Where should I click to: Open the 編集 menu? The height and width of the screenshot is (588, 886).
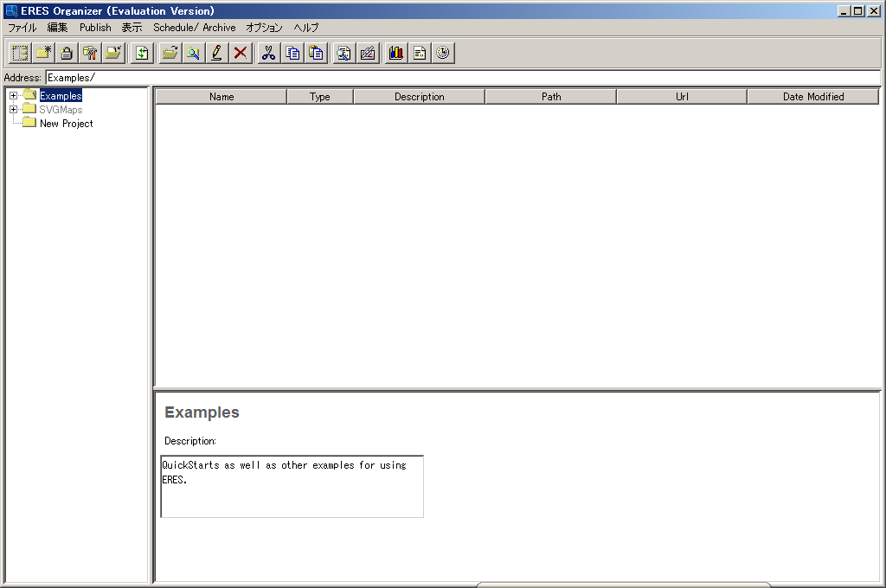pos(57,27)
